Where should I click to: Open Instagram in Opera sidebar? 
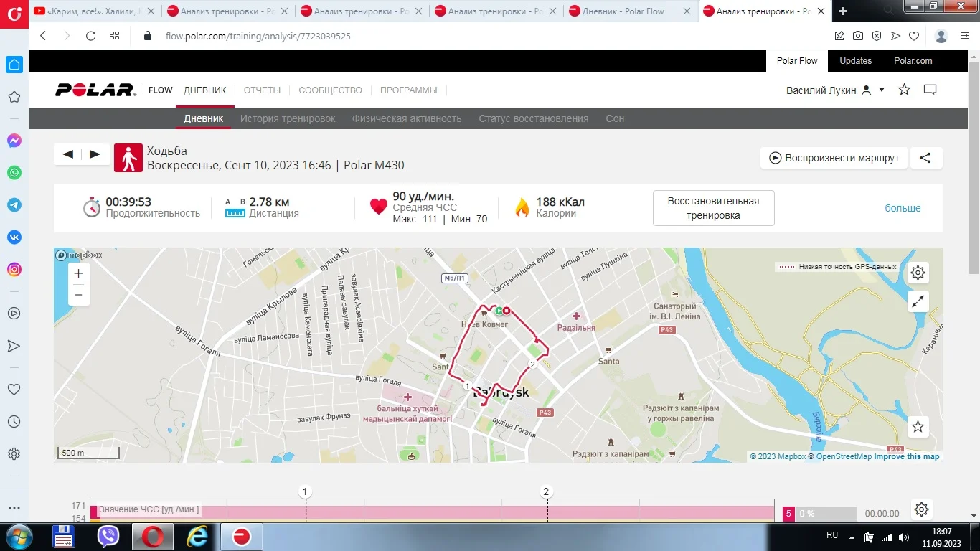(14, 270)
